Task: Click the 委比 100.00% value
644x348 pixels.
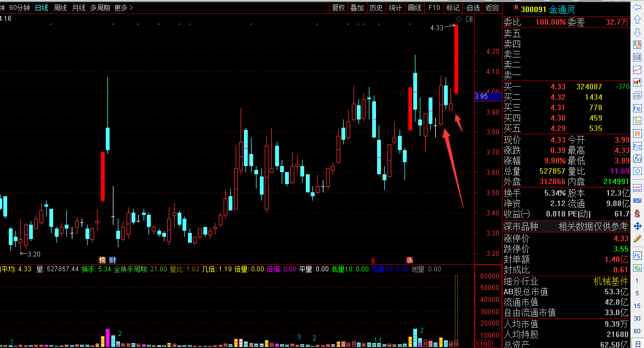Action: (x=550, y=22)
